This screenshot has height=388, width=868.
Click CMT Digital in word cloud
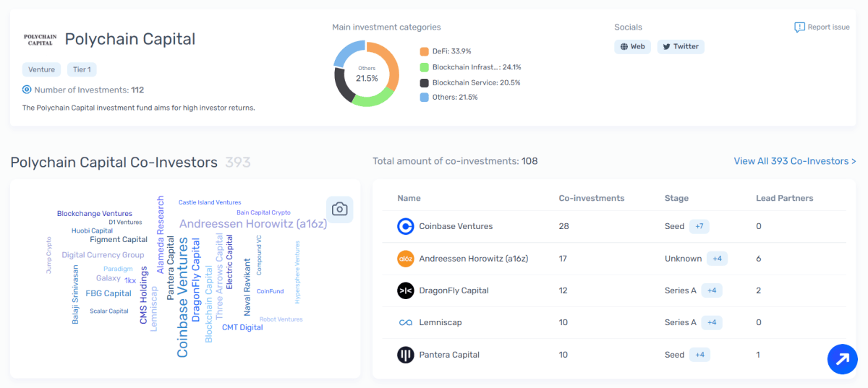point(242,327)
